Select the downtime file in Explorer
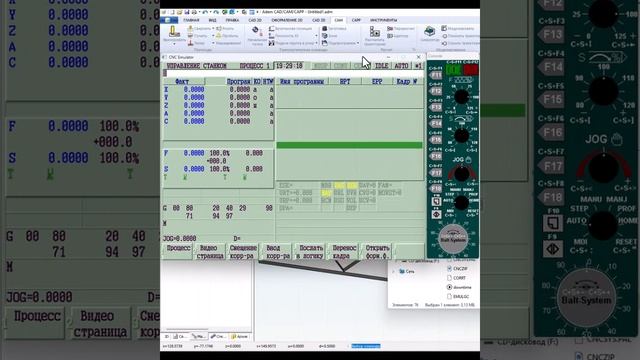Viewport: 640px width, 360px height. [x=459, y=287]
